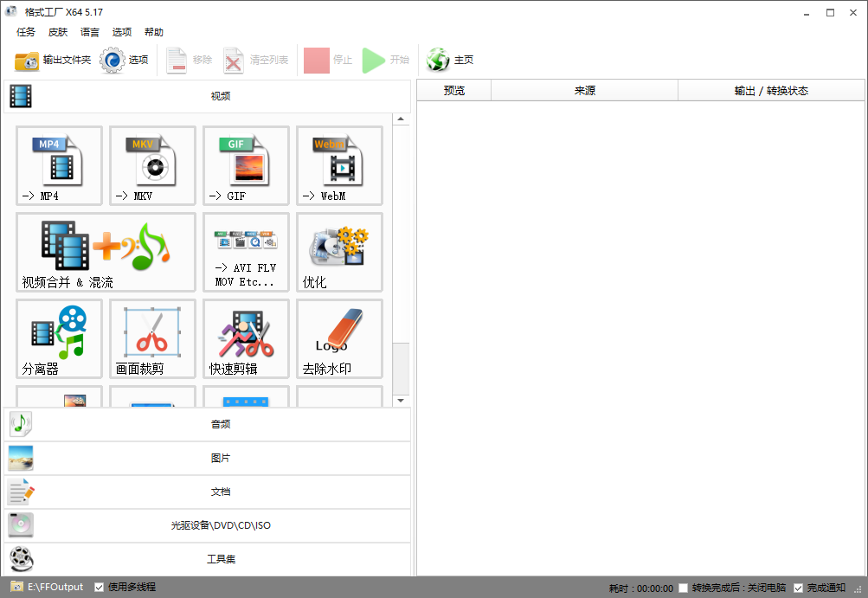Open the 任务 menu
Image resolution: width=868 pixels, height=598 pixels.
(26, 32)
